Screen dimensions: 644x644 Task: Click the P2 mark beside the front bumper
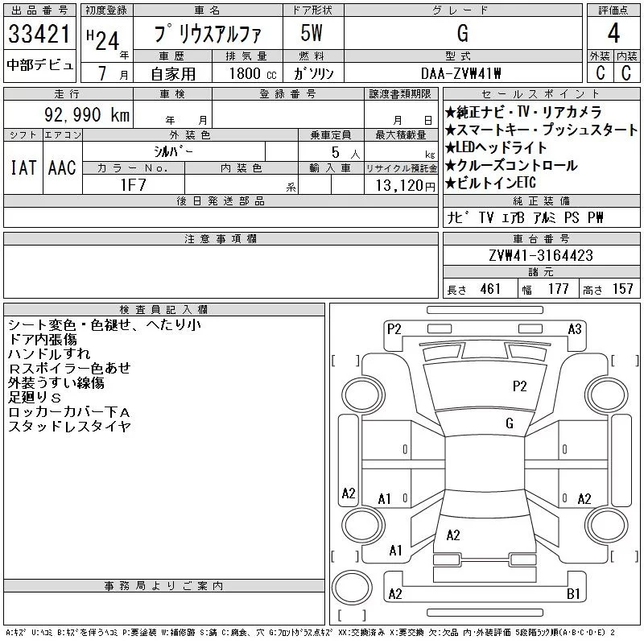[x=394, y=329]
